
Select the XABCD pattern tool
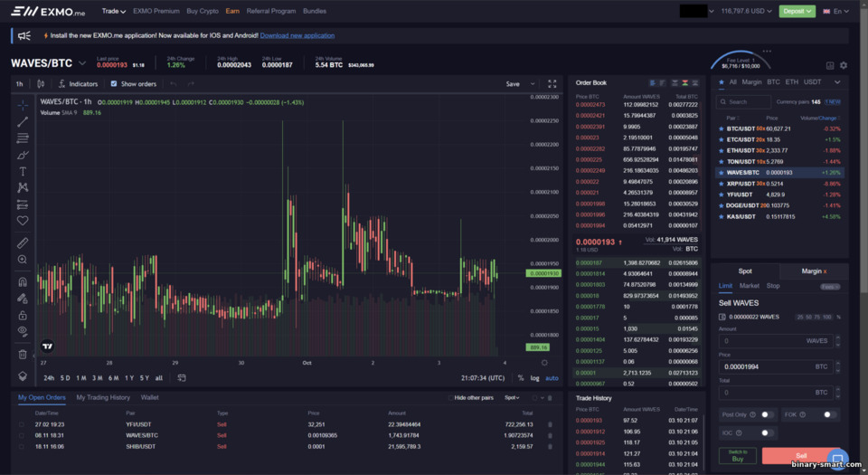click(23, 187)
